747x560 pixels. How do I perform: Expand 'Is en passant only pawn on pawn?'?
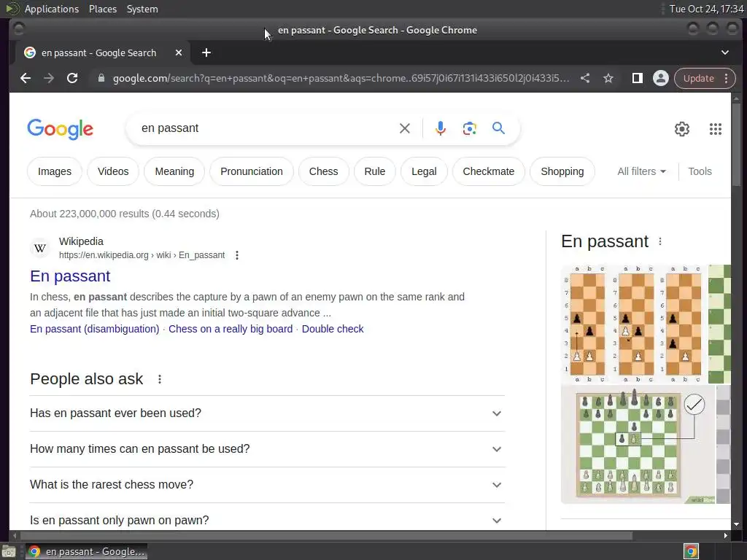267,520
